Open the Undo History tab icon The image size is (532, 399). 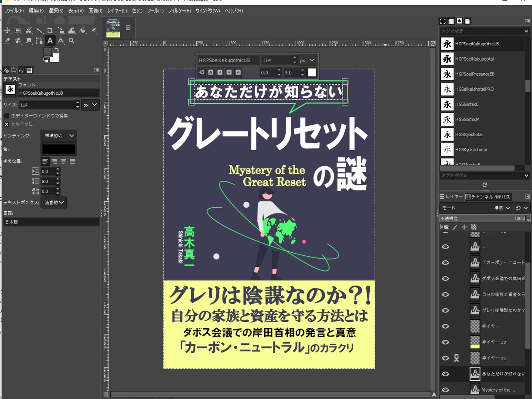[x=21, y=70]
